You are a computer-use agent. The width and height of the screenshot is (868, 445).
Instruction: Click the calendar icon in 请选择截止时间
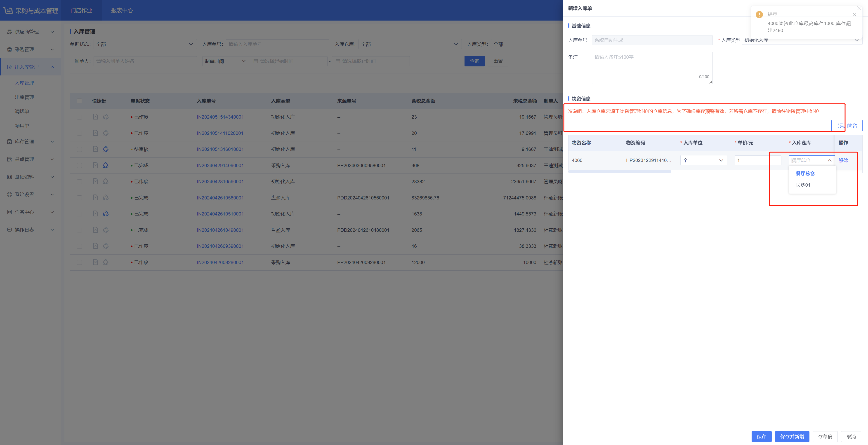click(338, 61)
